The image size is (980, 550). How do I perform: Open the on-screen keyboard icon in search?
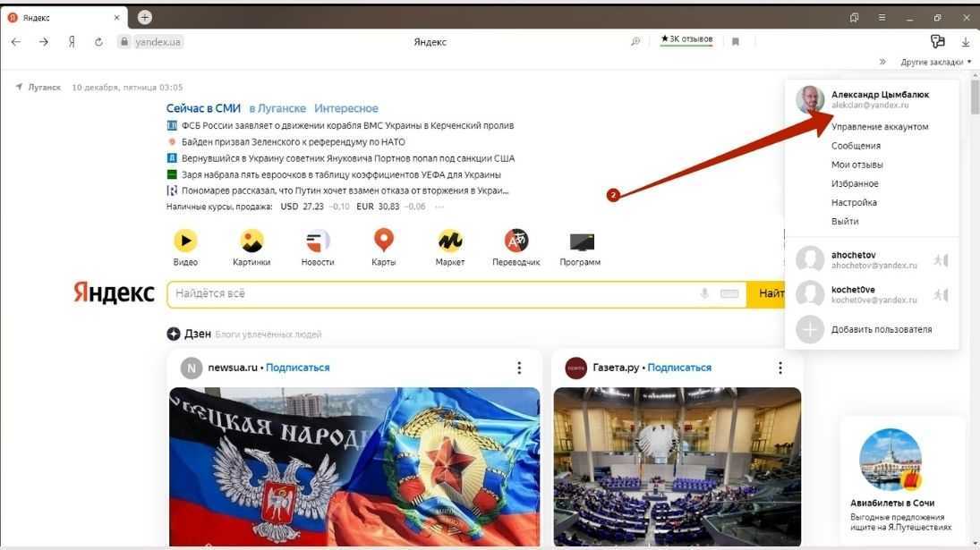point(729,293)
